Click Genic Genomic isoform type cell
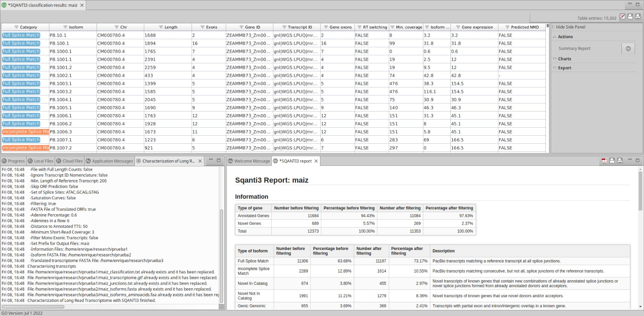The width and height of the screenshot is (644, 316). [254, 306]
